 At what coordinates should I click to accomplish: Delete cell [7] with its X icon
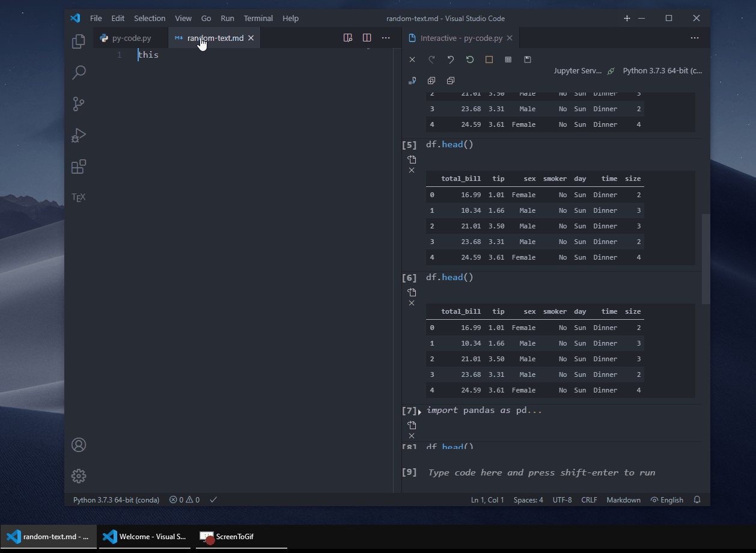[412, 436]
